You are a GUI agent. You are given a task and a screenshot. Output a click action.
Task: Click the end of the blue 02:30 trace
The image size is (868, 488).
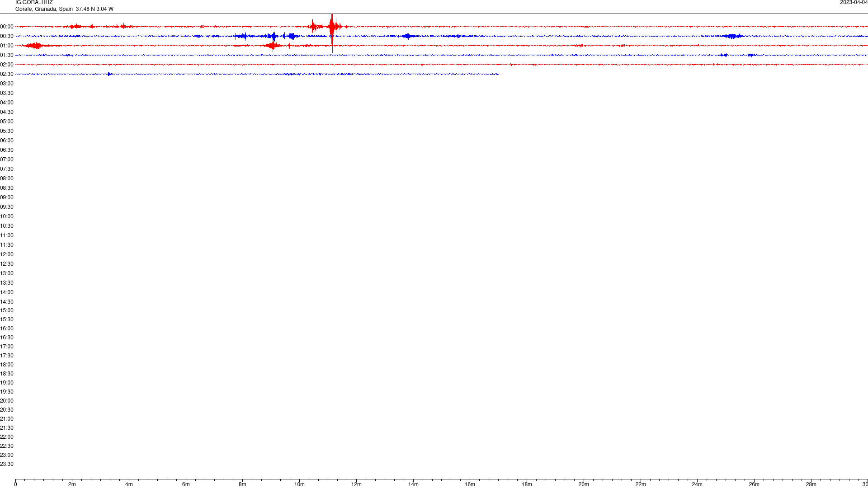coord(499,74)
